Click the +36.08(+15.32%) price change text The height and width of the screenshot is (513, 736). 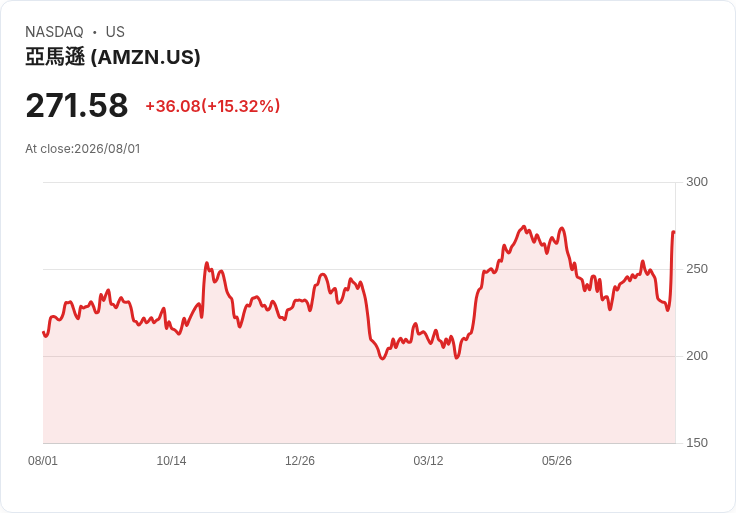point(213,106)
